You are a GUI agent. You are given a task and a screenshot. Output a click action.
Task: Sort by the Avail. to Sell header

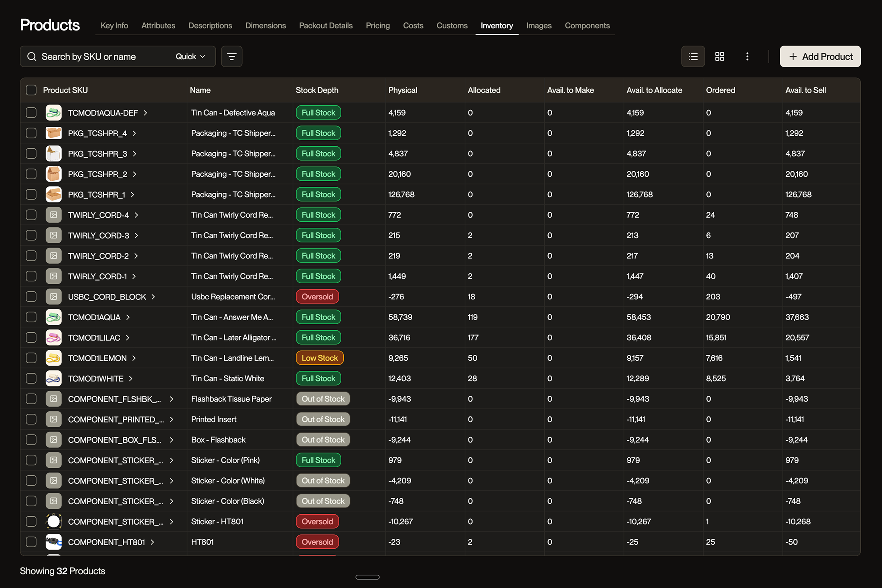(805, 90)
